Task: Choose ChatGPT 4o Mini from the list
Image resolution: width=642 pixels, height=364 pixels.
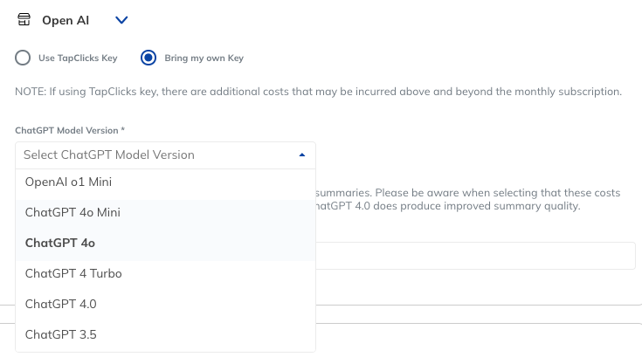Action: click(x=165, y=213)
